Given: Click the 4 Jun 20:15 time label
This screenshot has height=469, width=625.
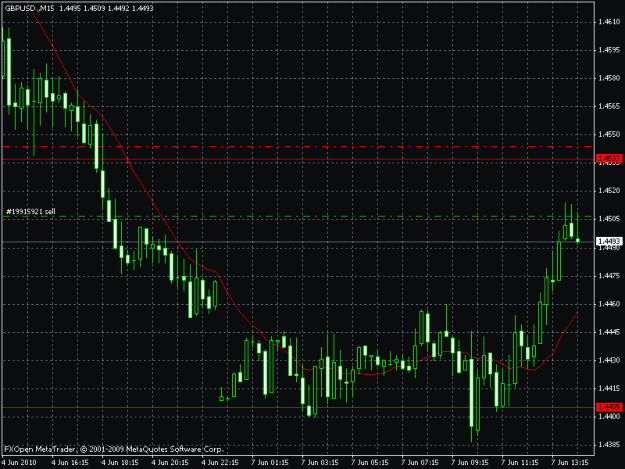Looking at the screenshot, I should tap(170, 463).
